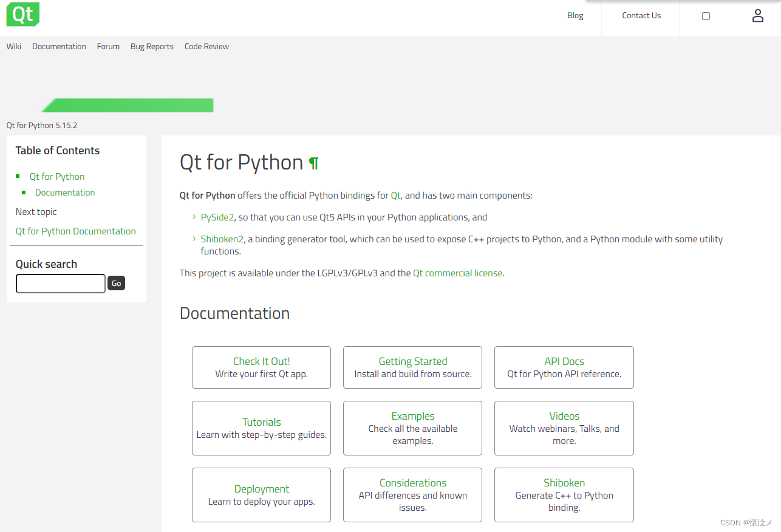Image resolution: width=781 pixels, height=532 pixels.
Task: Open the Getting Started card
Action: pos(413,367)
